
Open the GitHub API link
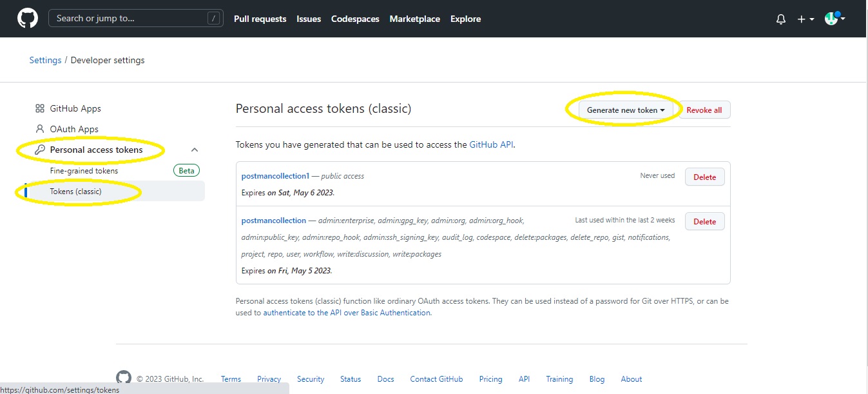[491, 144]
